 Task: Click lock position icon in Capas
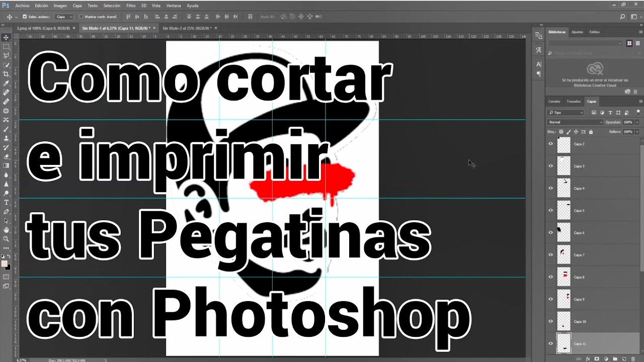(576, 132)
